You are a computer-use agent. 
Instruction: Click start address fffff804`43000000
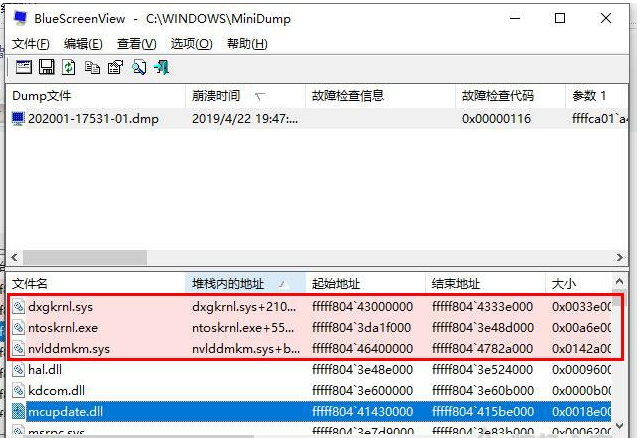click(x=363, y=307)
